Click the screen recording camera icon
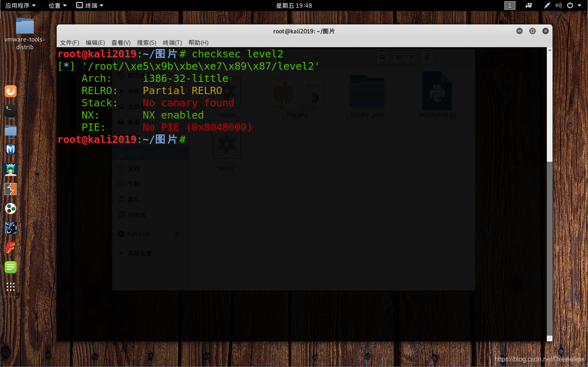Screen dimensions: 588x367 pos(529,5)
